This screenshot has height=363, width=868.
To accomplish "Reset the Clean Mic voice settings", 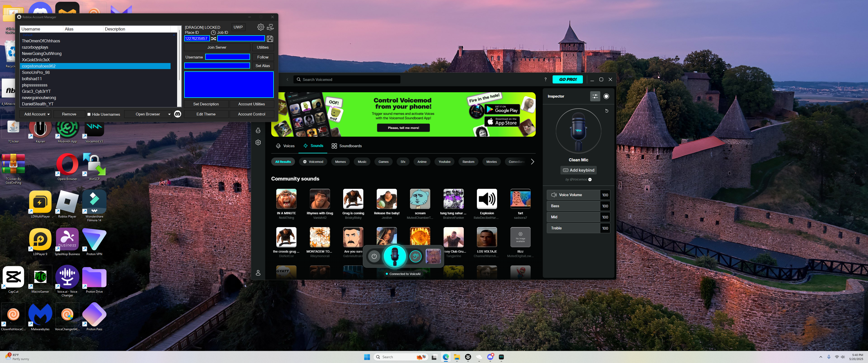I will click(x=607, y=111).
